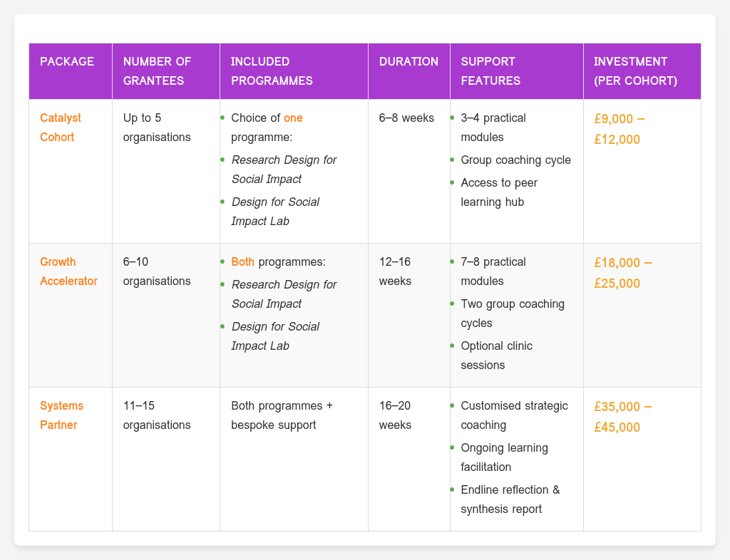
Task: Select the Growth Accelerator package name
Action: pos(68,271)
